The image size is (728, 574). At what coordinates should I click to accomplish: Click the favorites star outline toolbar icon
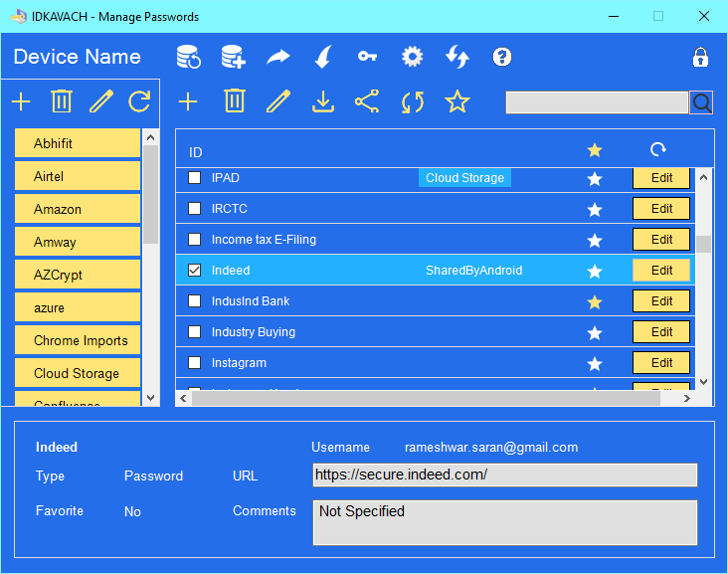pyautogui.click(x=457, y=101)
